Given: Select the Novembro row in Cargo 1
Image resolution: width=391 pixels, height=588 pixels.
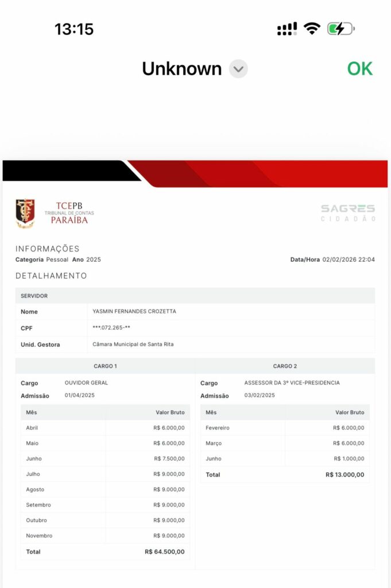Looking at the screenshot, I should 105,536.
